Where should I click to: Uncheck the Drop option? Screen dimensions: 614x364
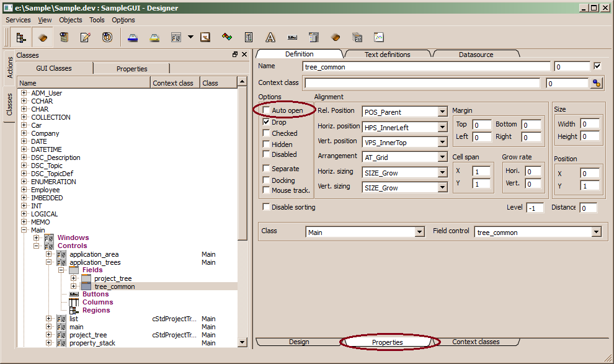[x=267, y=122]
